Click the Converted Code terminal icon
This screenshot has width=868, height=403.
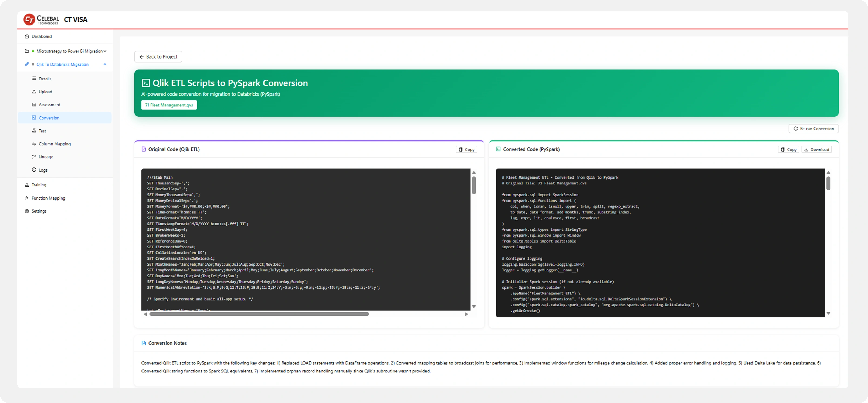pyautogui.click(x=498, y=149)
